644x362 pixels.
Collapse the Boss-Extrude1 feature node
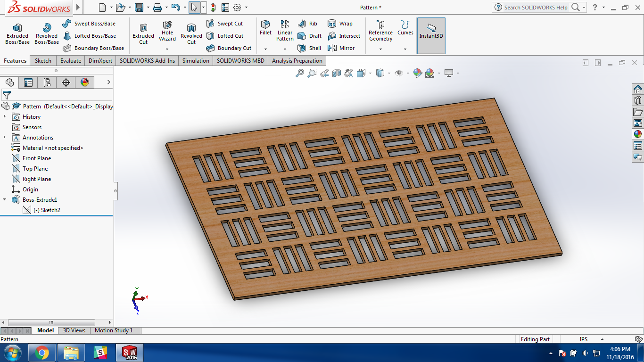(x=5, y=200)
